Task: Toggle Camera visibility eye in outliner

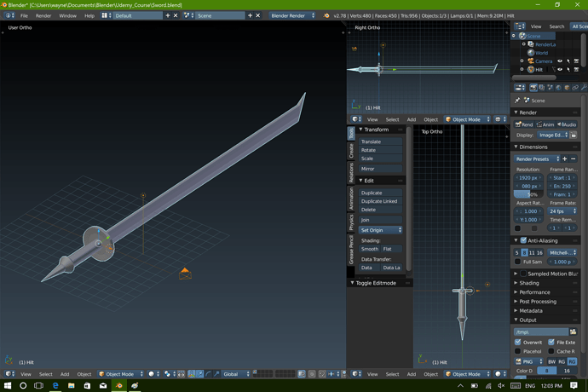Action: pos(560,61)
